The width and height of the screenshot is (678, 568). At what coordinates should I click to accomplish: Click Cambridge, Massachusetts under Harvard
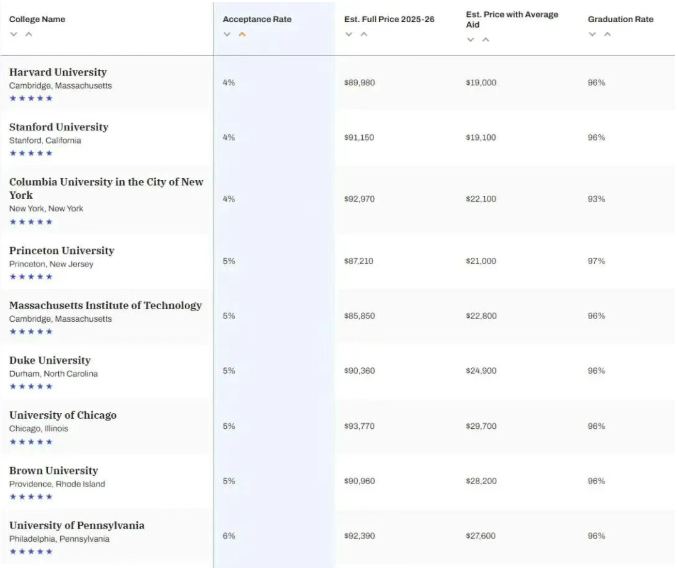point(61,86)
